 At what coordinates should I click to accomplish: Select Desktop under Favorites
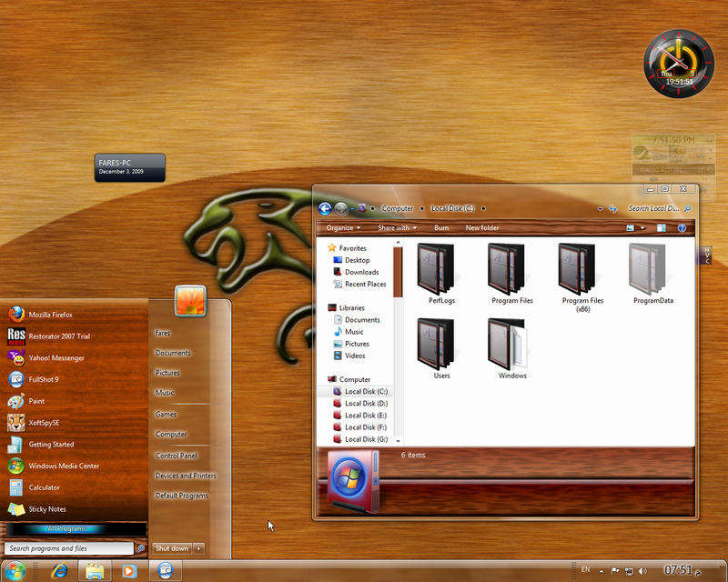click(x=351, y=260)
